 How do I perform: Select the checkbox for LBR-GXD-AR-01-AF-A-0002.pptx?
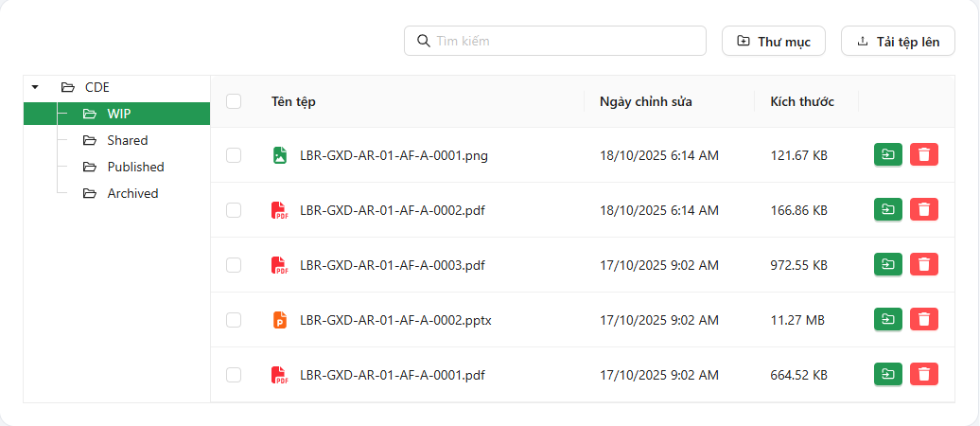tap(234, 320)
